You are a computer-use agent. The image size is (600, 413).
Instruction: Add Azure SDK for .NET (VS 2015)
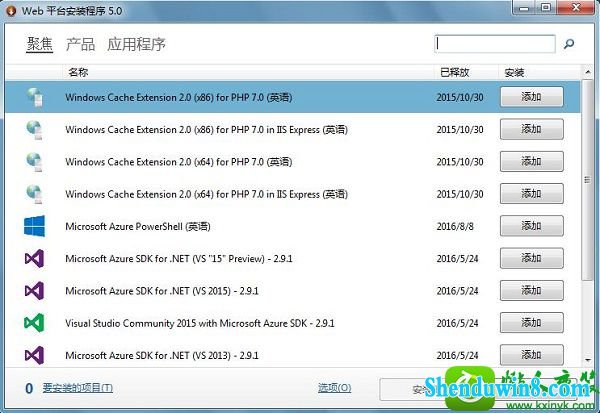[x=532, y=291]
